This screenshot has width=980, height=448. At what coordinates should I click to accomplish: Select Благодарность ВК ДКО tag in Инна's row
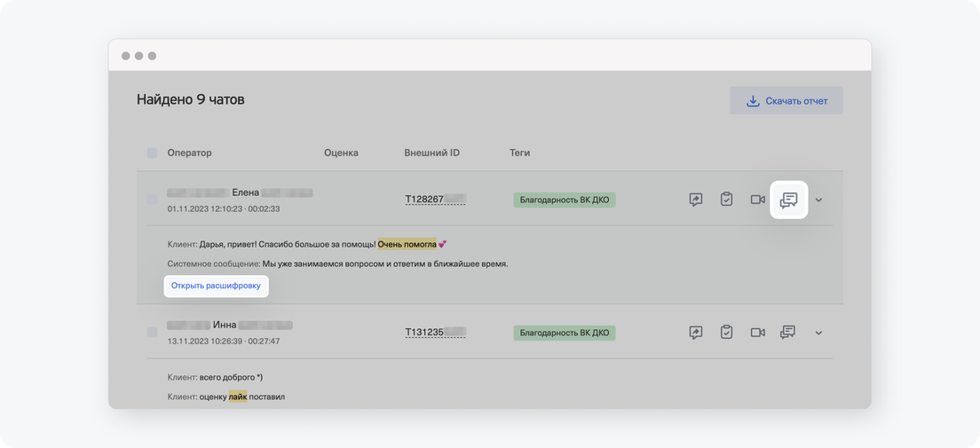(x=565, y=333)
